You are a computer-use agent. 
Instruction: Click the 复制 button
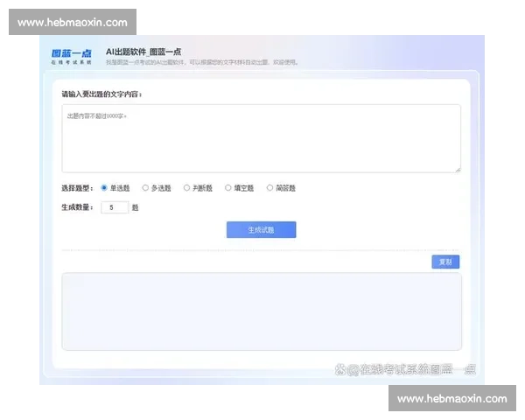[x=445, y=262]
